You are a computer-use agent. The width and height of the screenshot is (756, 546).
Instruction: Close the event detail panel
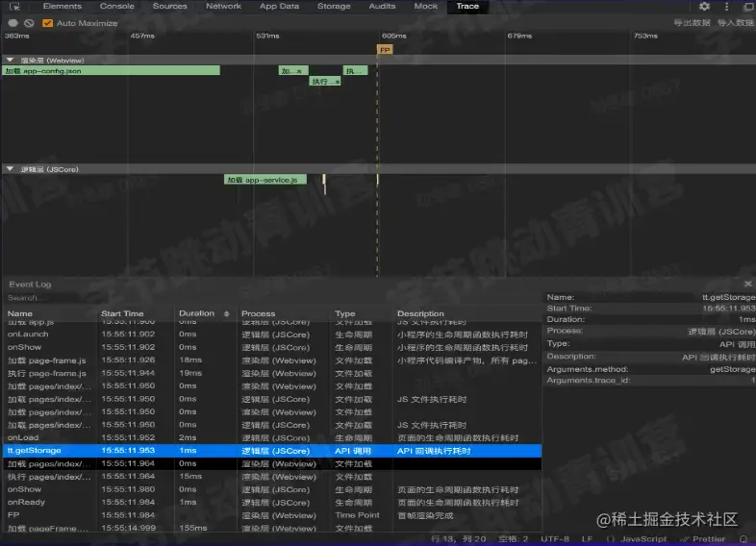tap(747, 284)
